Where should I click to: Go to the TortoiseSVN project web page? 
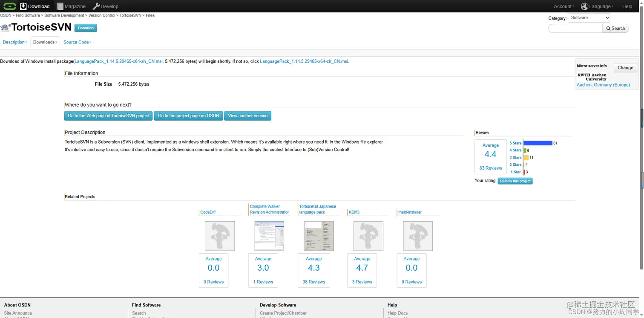coord(108,116)
